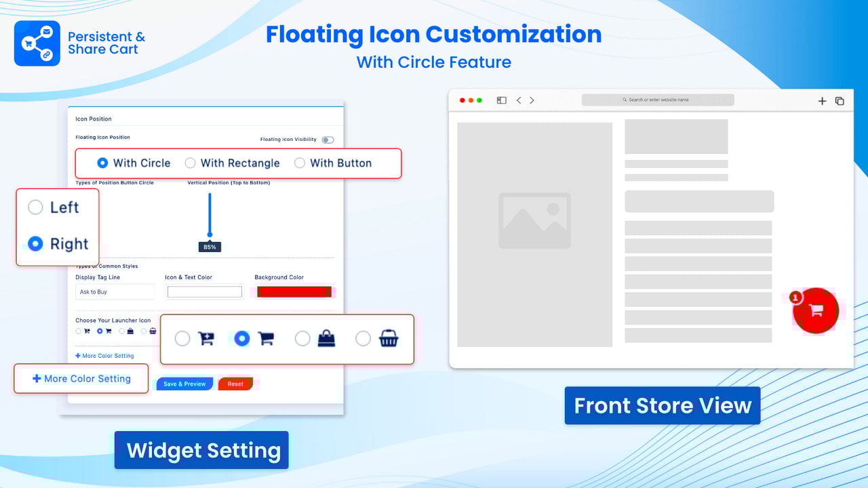This screenshot has width=868, height=488.
Task: Click the large shopping cart launcher icon
Action: point(266,338)
